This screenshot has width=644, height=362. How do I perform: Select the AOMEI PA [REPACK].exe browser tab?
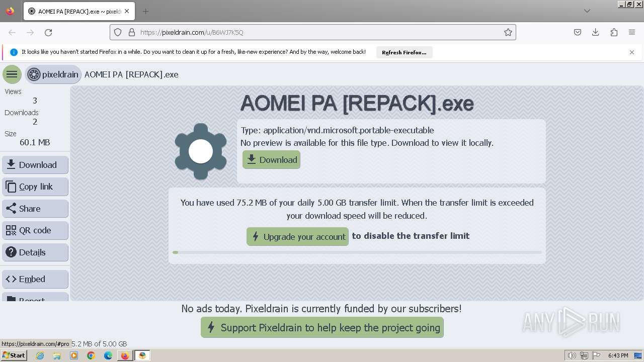pyautogui.click(x=78, y=11)
